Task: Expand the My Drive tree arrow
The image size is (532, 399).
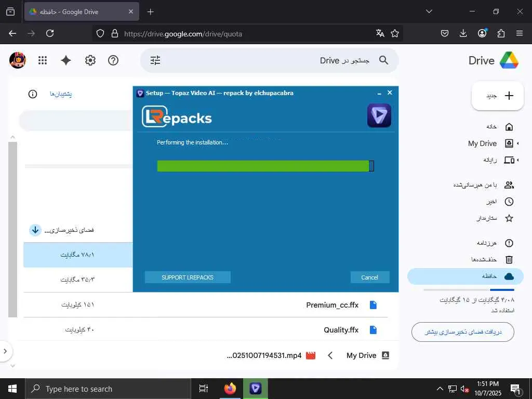Action: click(518, 143)
